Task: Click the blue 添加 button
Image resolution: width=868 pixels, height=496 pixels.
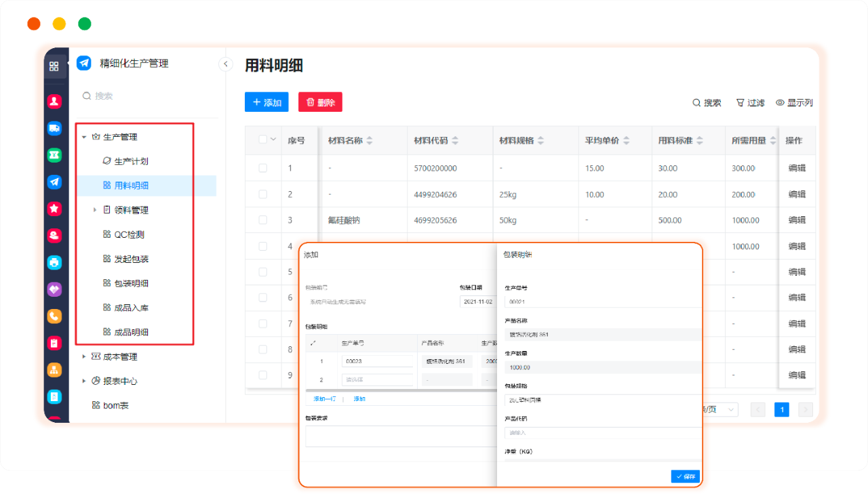Action: pyautogui.click(x=267, y=102)
